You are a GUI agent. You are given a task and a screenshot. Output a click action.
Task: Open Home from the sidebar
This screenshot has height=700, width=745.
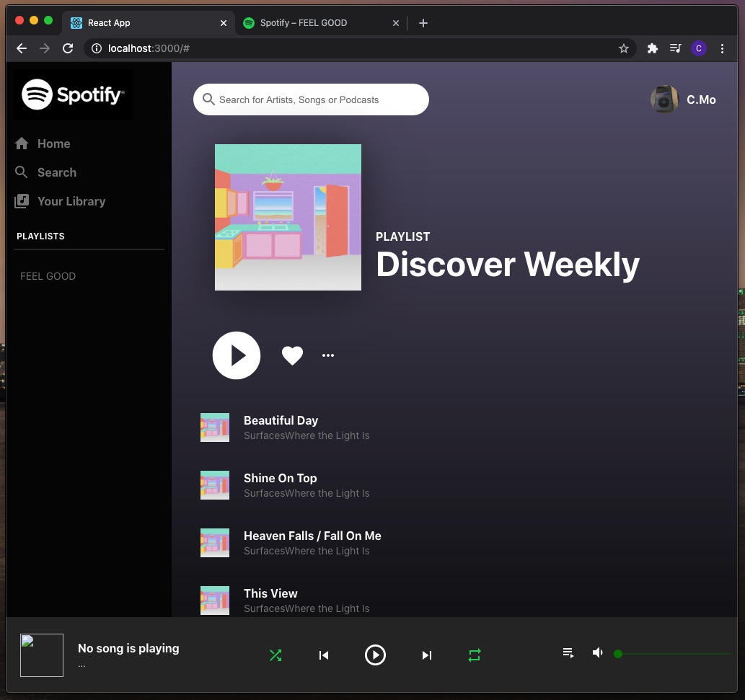click(x=43, y=143)
